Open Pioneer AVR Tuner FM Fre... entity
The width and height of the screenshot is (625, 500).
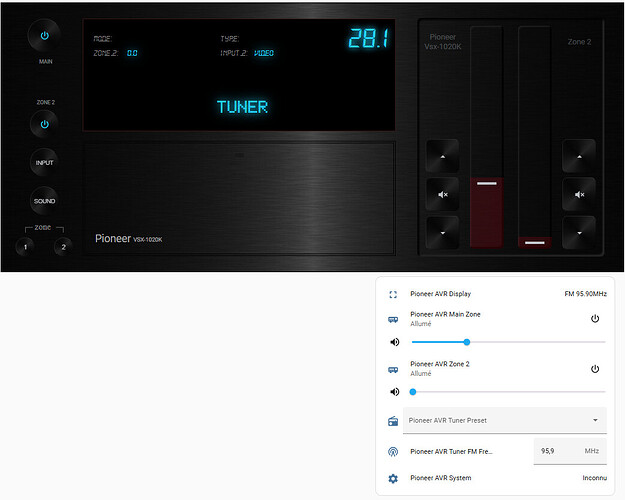click(x=451, y=451)
